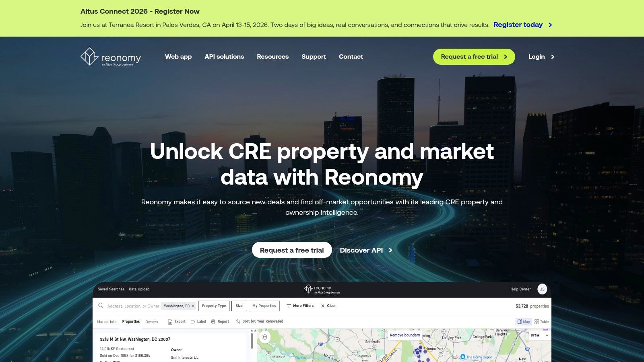Viewport: 644px width, 362px height.
Task: Click the white Request a free trial button
Action: tap(292, 250)
